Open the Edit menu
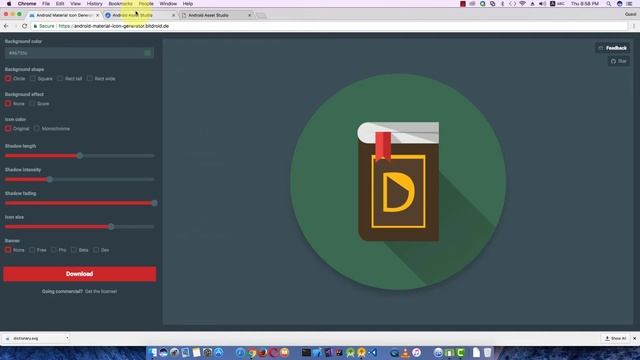 60,4
